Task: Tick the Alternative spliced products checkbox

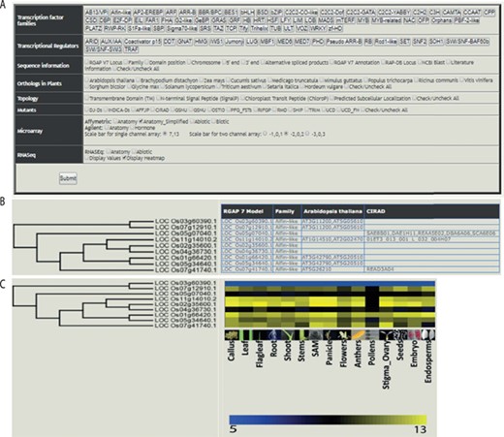Action: click(x=263, y=62)
